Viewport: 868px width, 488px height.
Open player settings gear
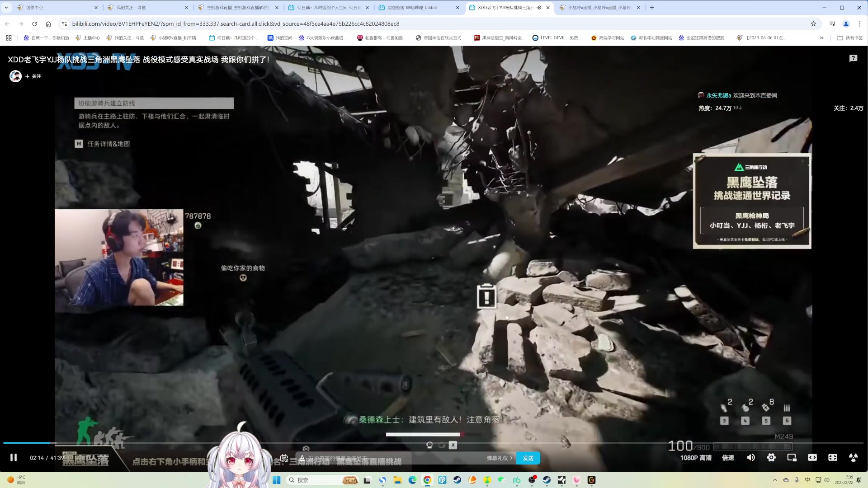771,458
